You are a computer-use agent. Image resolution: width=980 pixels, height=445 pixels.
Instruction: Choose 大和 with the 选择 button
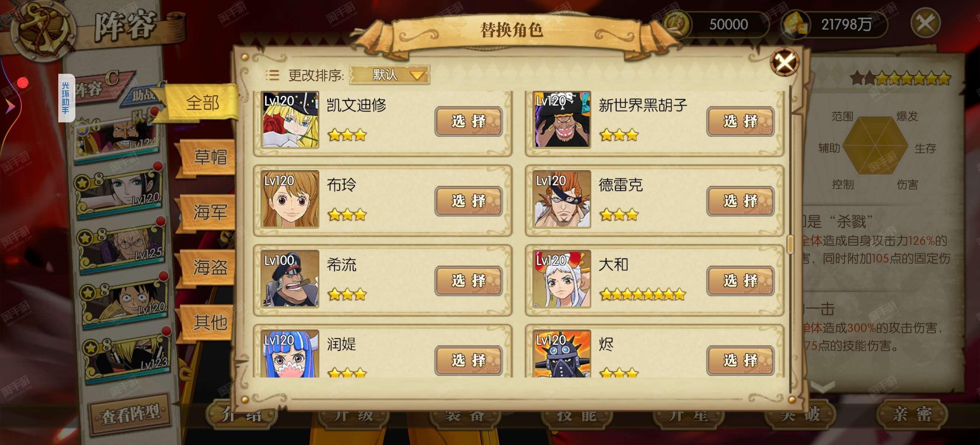pos(740,281)
